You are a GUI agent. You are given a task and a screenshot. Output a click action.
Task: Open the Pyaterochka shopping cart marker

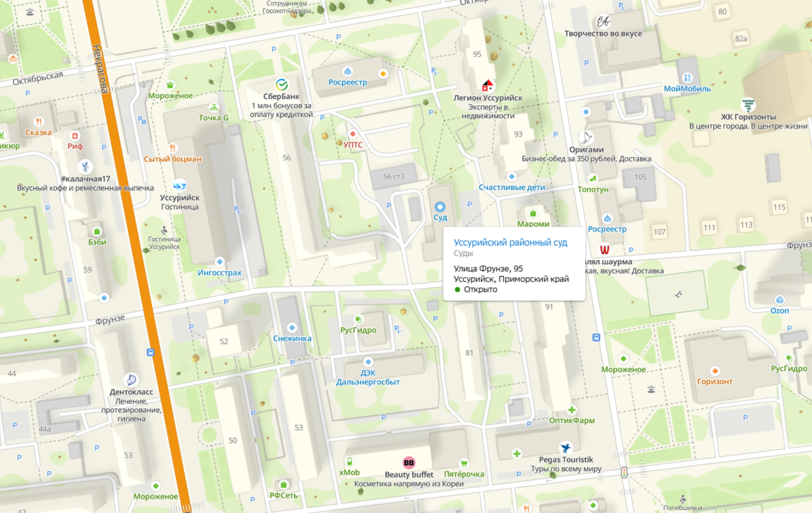point(464,463)
